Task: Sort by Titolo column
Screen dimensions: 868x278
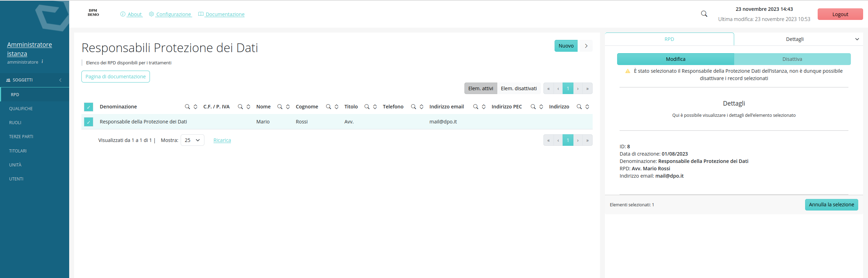Action: click(x=375, y=107)
